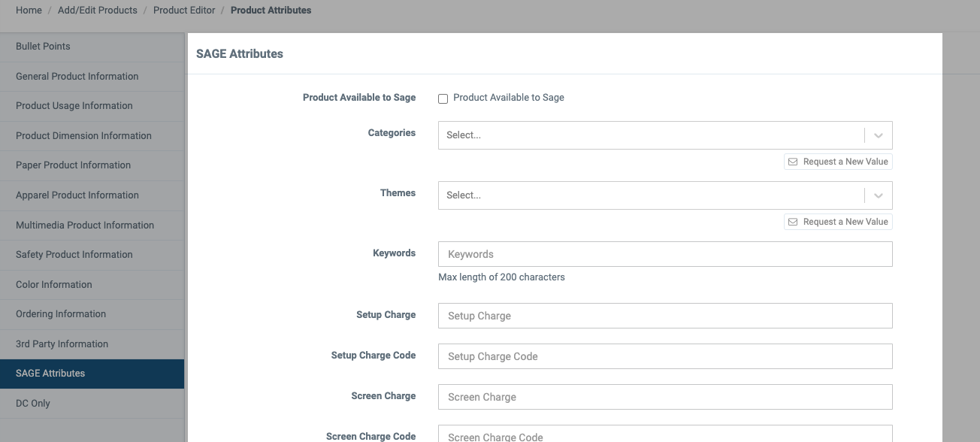Click into the Setup Charge field
The image size is (980, 442).
[665, 316]
